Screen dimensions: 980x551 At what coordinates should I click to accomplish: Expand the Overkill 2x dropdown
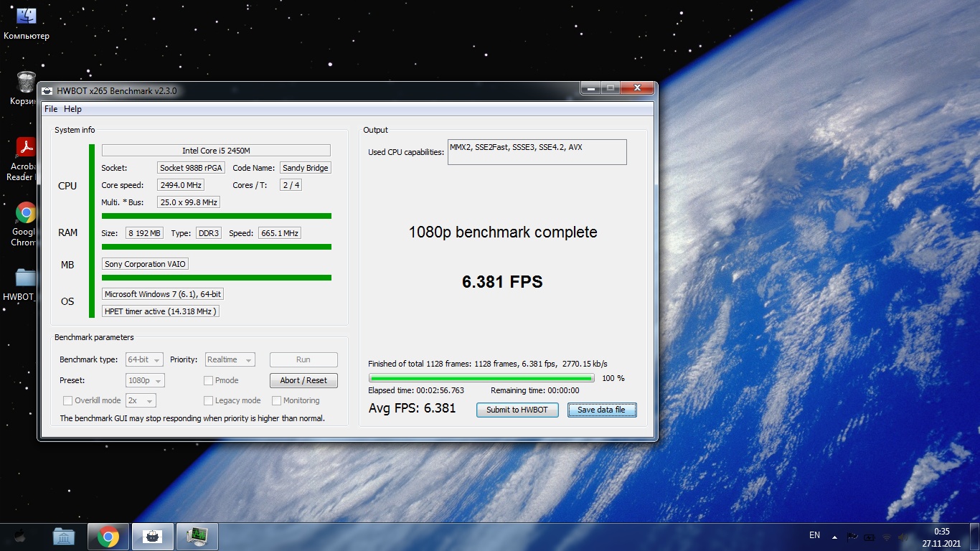tap(141, 400)
